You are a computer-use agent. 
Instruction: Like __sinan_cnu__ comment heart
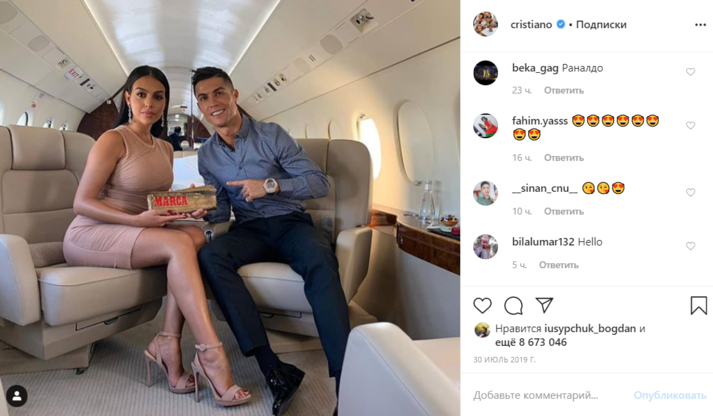coord(690,192)
